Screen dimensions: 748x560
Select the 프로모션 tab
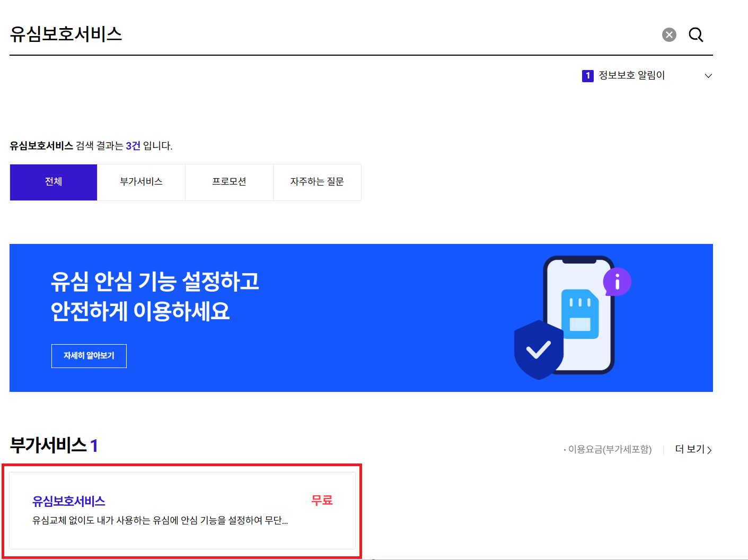tap(229, 182)
